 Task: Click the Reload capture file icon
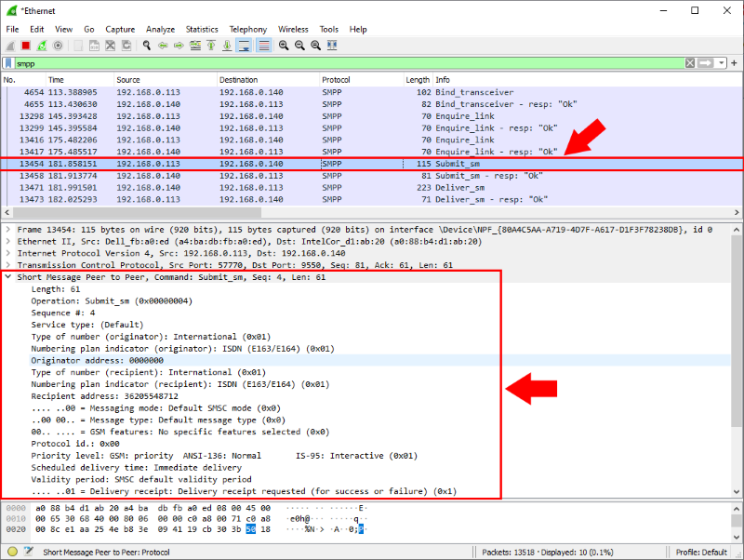coord(126,46)
